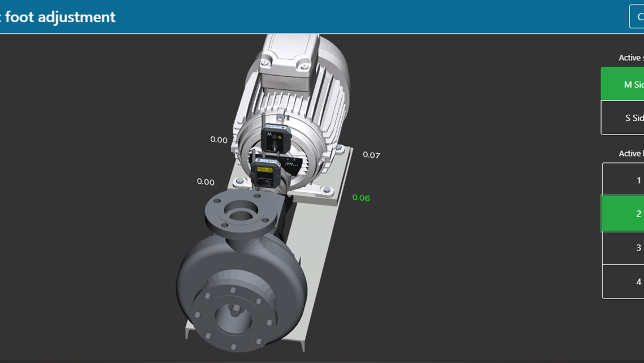Click the 0.07 foot value label
Screen dimensions: 644x363
pyautogui.click(x=371, y=154)
